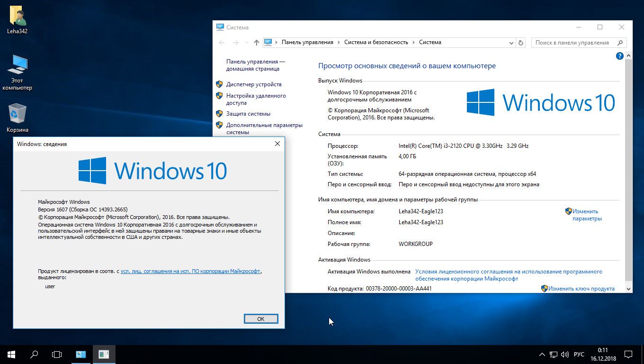Viewport: 644px width, 364px height.
Task: Open Action Center notifications icon
Action: pos(628,355)
